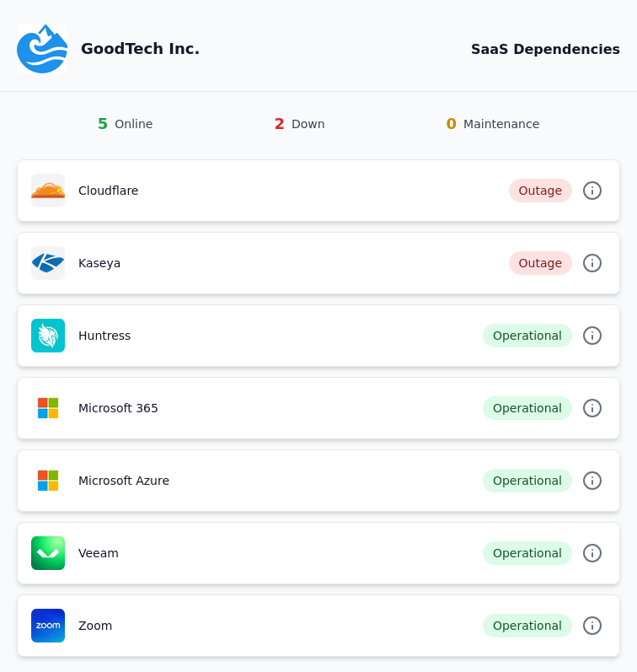637x672 pixels.
Task: Click the Kaseya blue logo
Action: [x=48, y=263]
